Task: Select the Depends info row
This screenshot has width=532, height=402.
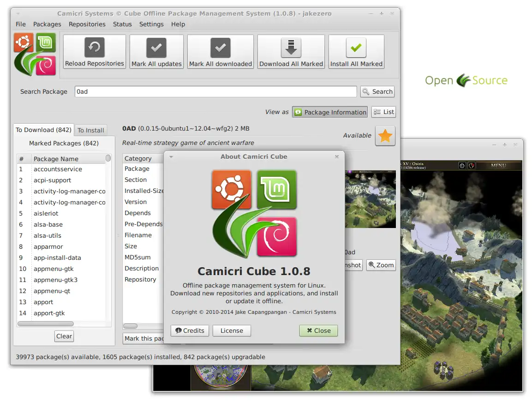Action: point(143,213)
